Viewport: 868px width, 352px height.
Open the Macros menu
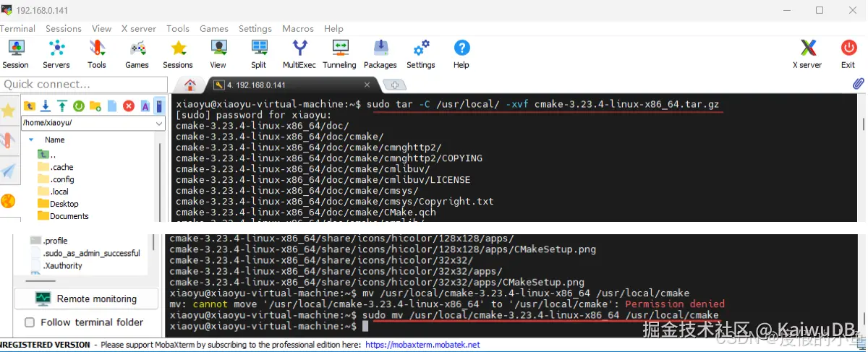pos(298,28)
